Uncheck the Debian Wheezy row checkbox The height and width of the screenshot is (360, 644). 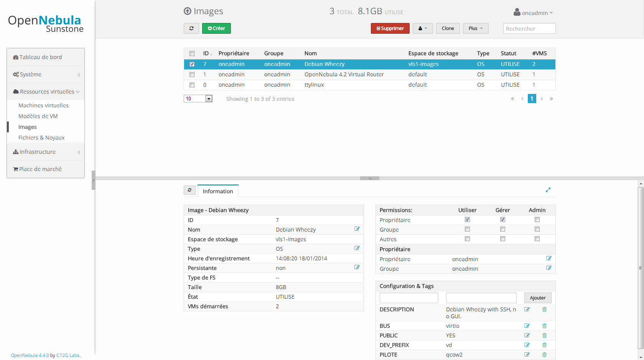tap(192, 64)
